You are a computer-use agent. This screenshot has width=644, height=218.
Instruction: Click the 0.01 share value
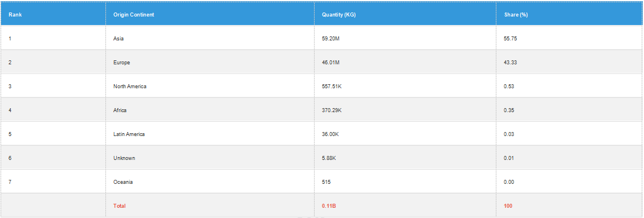[509, 158]
